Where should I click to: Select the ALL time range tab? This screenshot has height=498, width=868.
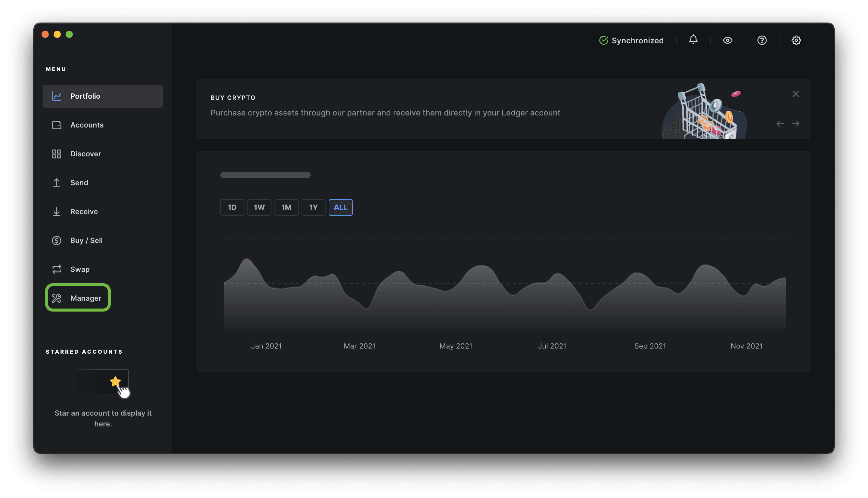tap(340, 207)
